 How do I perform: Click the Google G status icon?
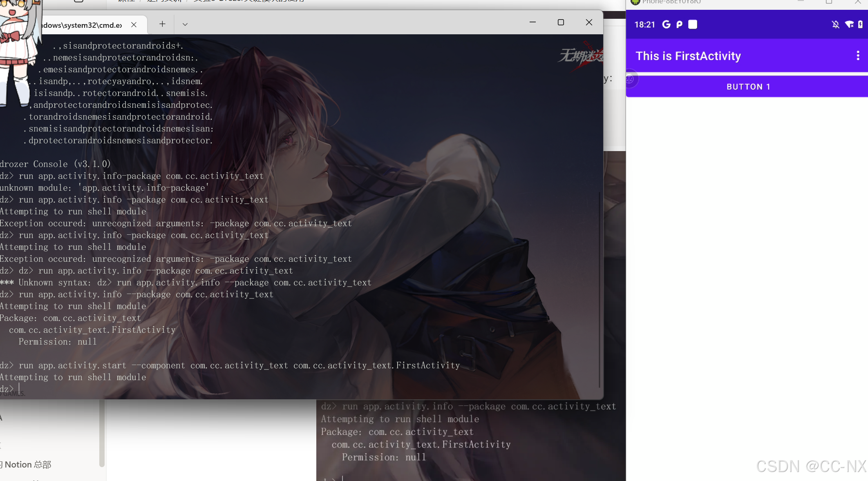point(666,24)
